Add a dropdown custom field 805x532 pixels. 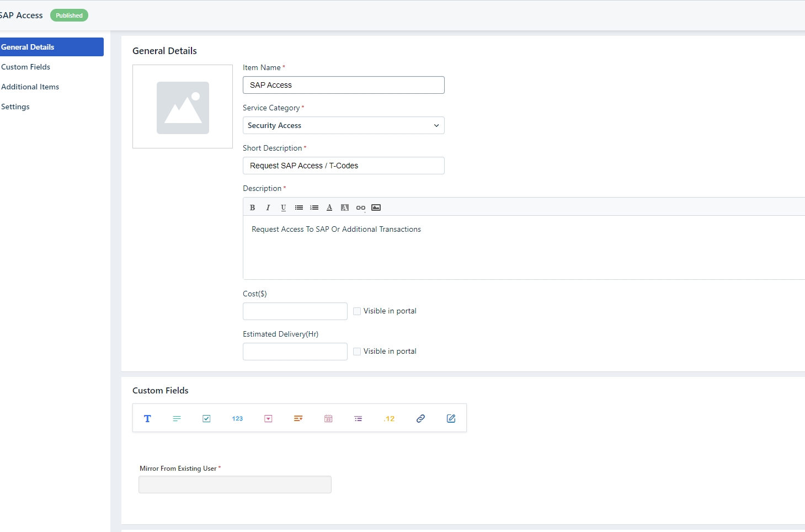[268, 418]
